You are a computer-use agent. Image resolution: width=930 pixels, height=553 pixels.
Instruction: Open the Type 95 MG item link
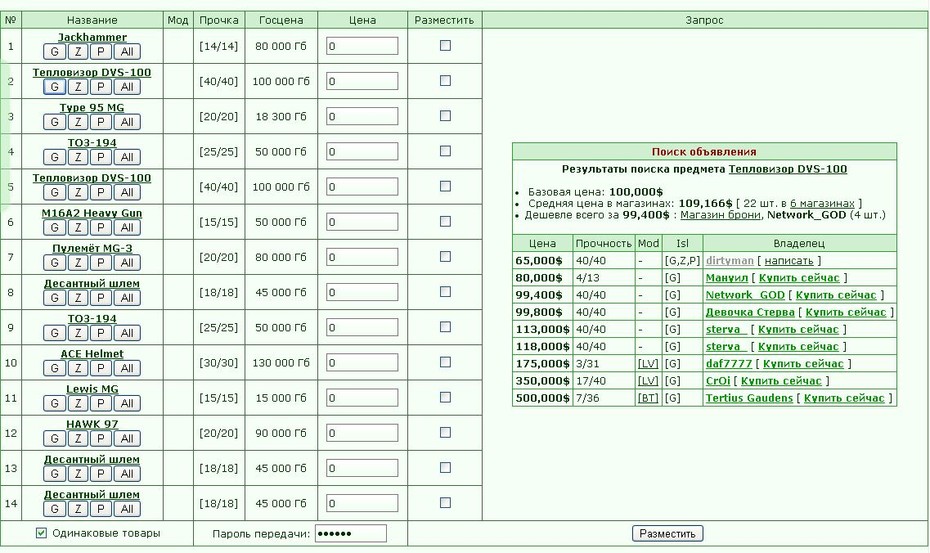(x=92, y=107)
